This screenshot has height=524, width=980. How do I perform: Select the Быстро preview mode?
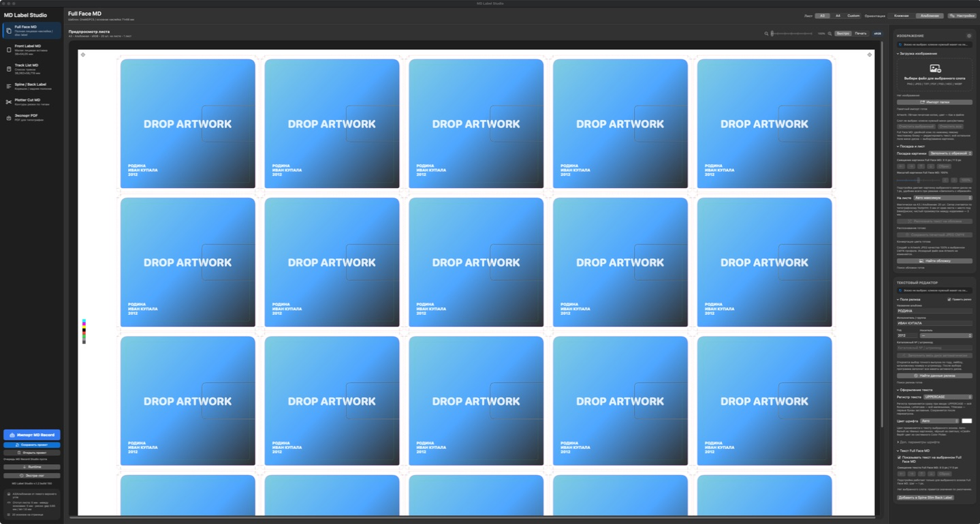[x=843, y=33]
